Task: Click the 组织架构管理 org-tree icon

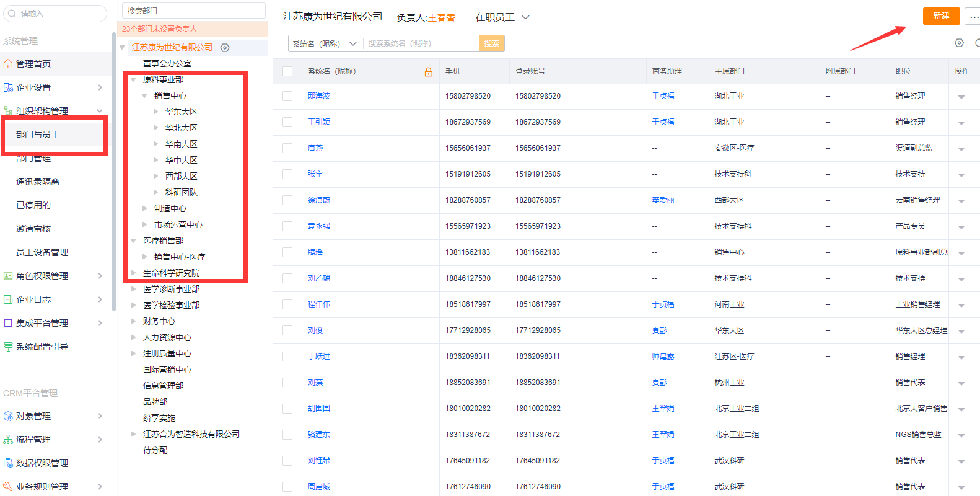Action: 8,111
